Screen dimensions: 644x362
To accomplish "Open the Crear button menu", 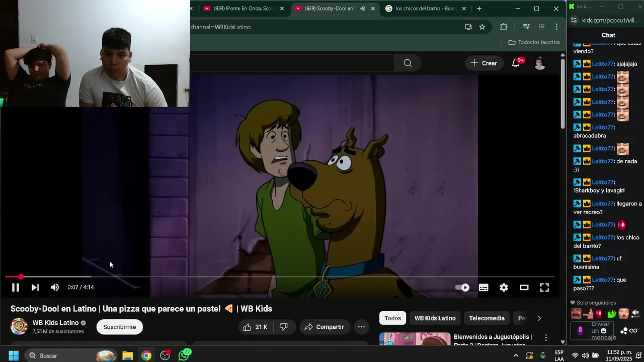I will 484,63.
